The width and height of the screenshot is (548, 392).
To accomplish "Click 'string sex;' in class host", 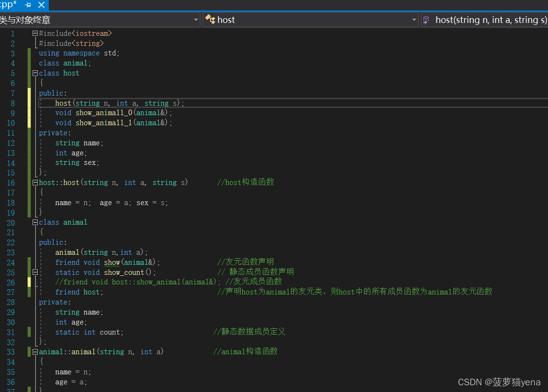I will (x=77, y=163).
